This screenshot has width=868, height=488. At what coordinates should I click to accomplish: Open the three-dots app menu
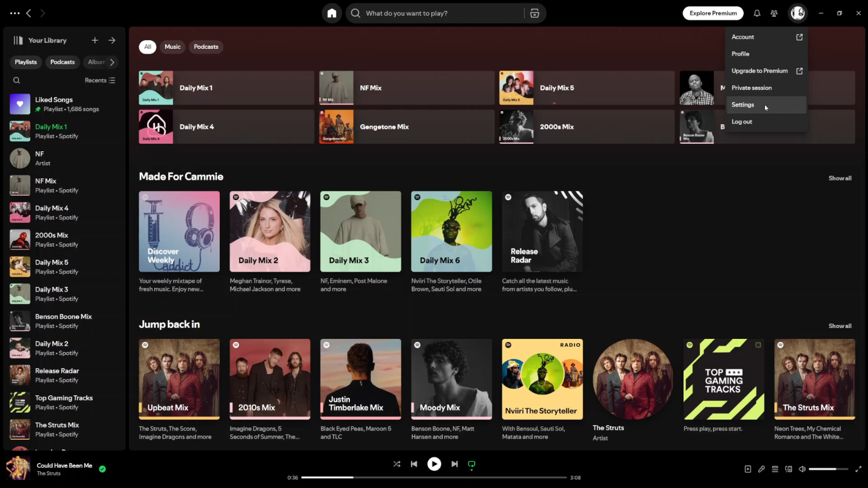point(15,13)
